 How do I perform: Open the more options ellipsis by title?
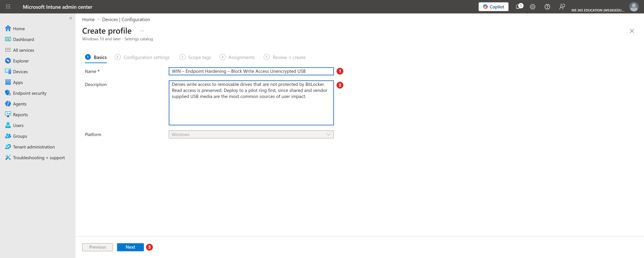(x=142, y=31)
